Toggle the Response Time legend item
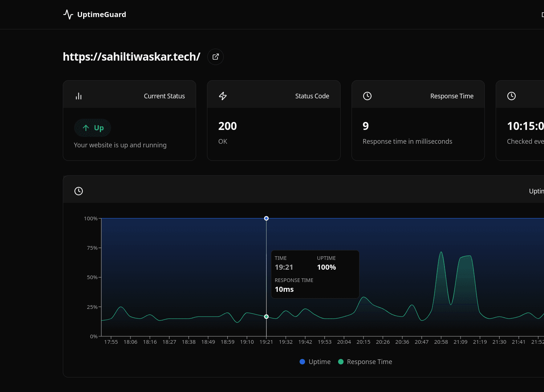Viewport: 544px width, 392px height. coord(365,362)
